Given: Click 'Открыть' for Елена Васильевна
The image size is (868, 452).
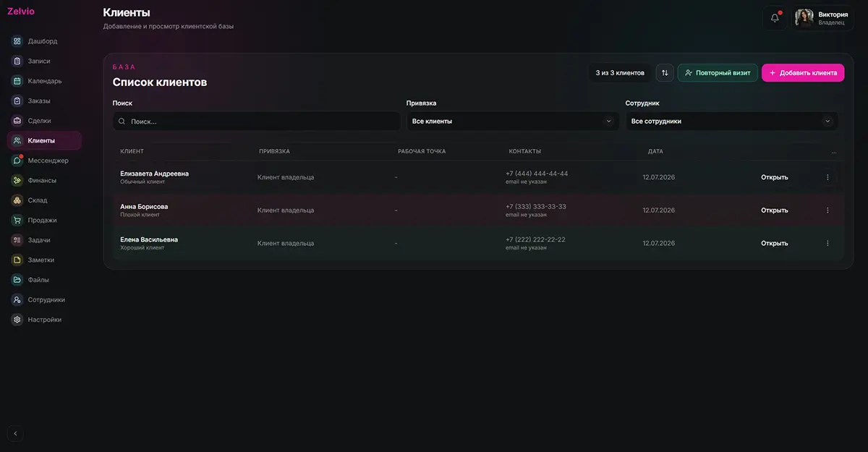Looking at the screenshot, I should pos(774,243).
